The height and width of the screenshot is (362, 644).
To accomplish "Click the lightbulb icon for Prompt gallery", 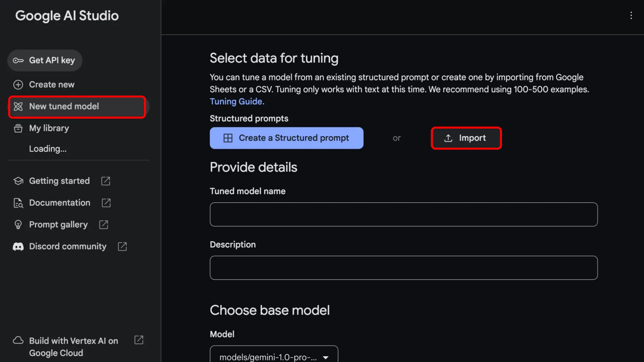I will click(18, 225).
